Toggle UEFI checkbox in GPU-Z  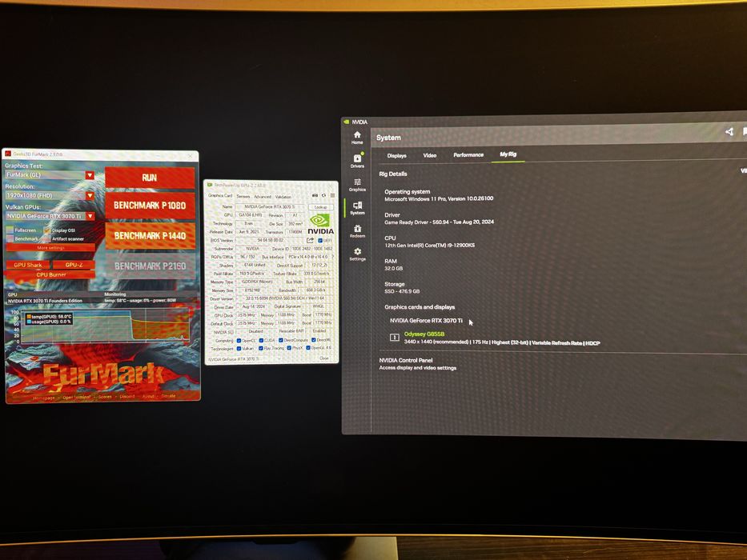click(320, 241)
